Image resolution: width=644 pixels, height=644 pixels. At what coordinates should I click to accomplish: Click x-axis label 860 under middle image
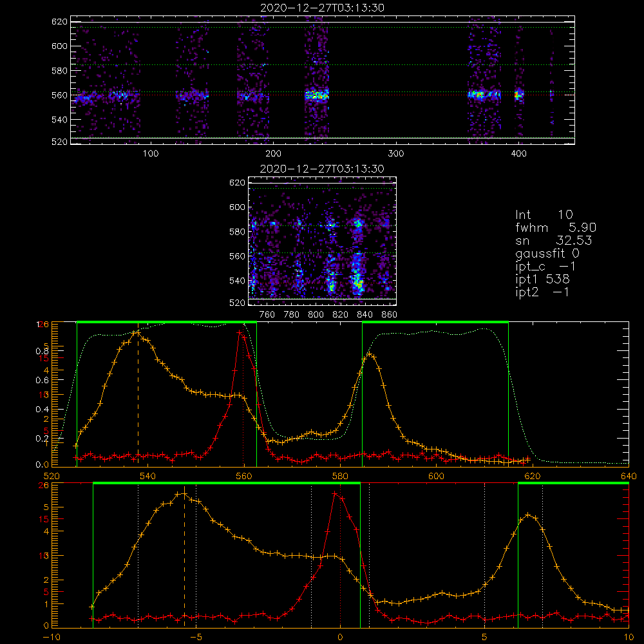[390, 315]
